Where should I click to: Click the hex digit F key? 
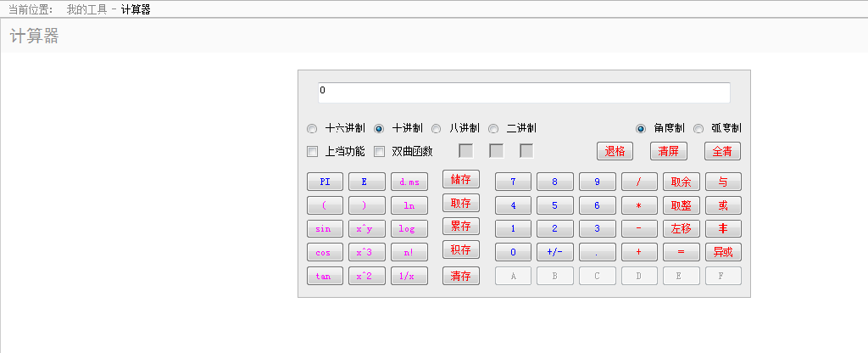[723, 276]
